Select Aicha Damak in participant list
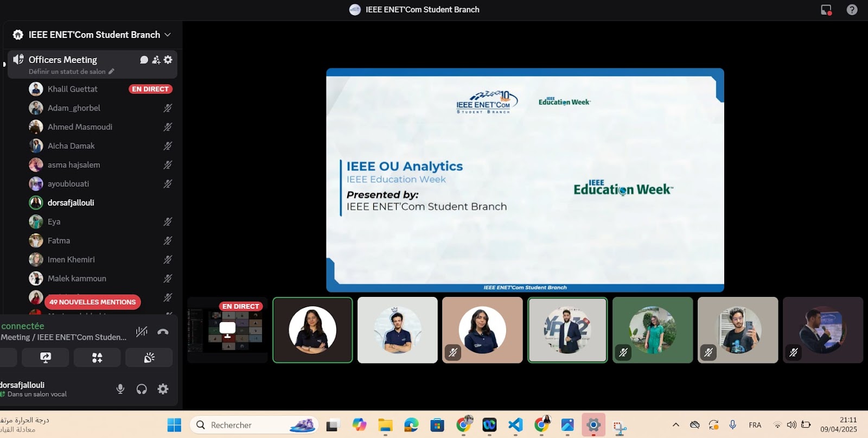868x438 pixels. click(101, 146)
